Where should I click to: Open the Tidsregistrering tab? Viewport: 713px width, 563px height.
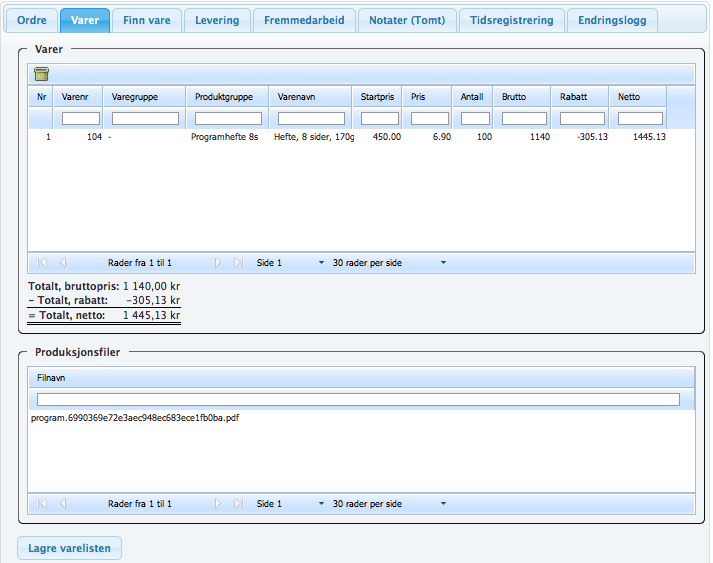pyautogui.click(x=512, y=21)
